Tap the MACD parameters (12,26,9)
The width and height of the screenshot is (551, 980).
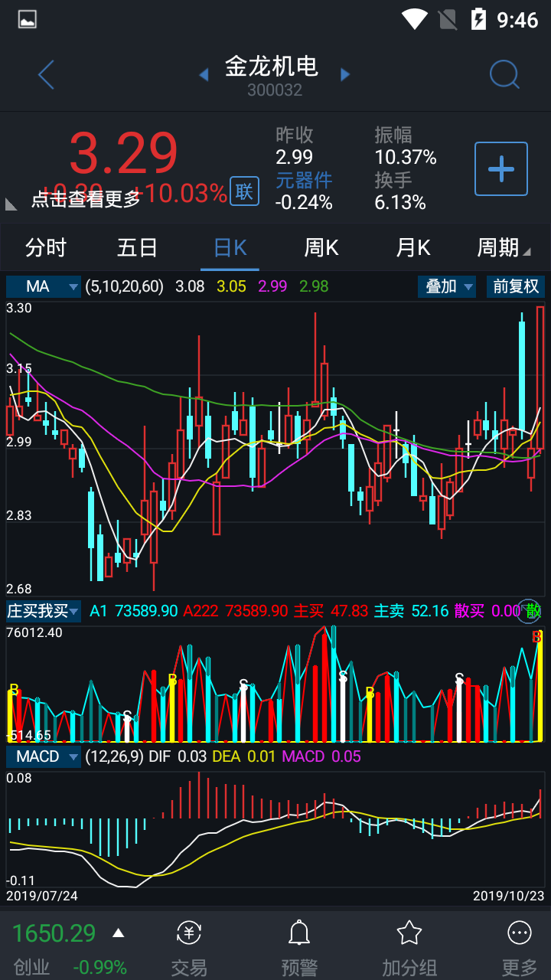click(x=114, y=756)
